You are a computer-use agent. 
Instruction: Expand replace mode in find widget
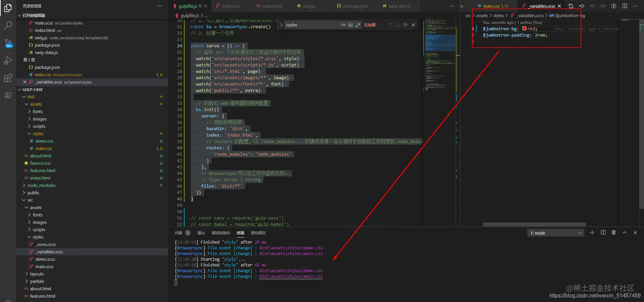click(281, 25)
